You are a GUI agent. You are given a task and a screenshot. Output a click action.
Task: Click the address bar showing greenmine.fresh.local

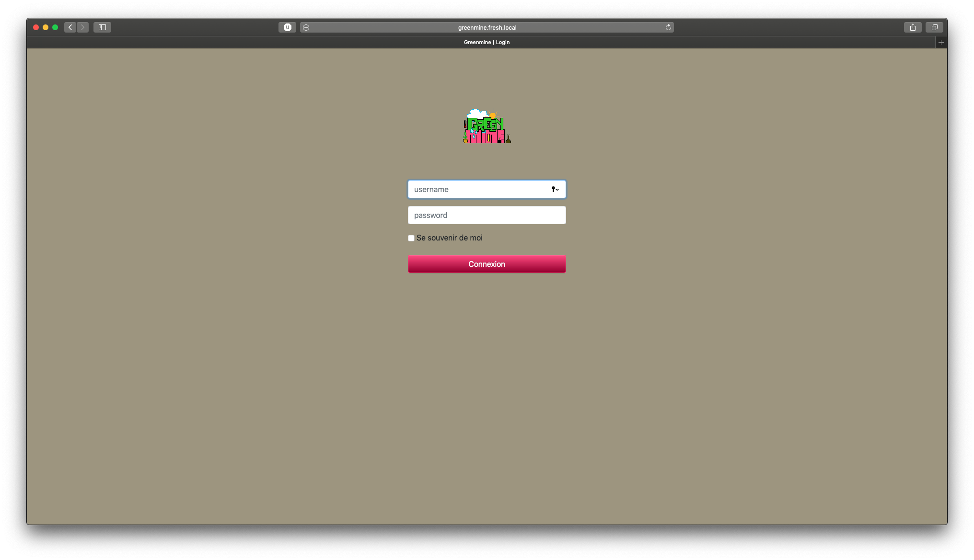click(x=487, y=27)
